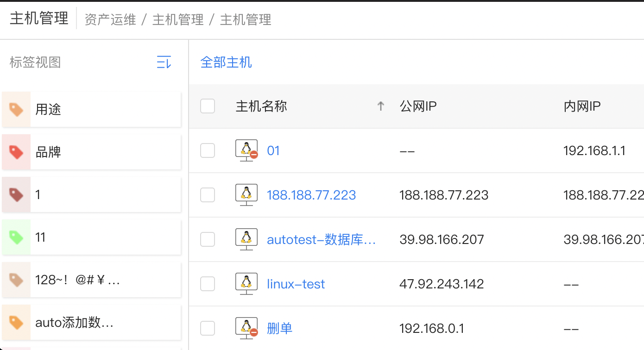Check the box for host 188.188.77.223
Screen dimensions: 644x350
[x=208, y=195]
